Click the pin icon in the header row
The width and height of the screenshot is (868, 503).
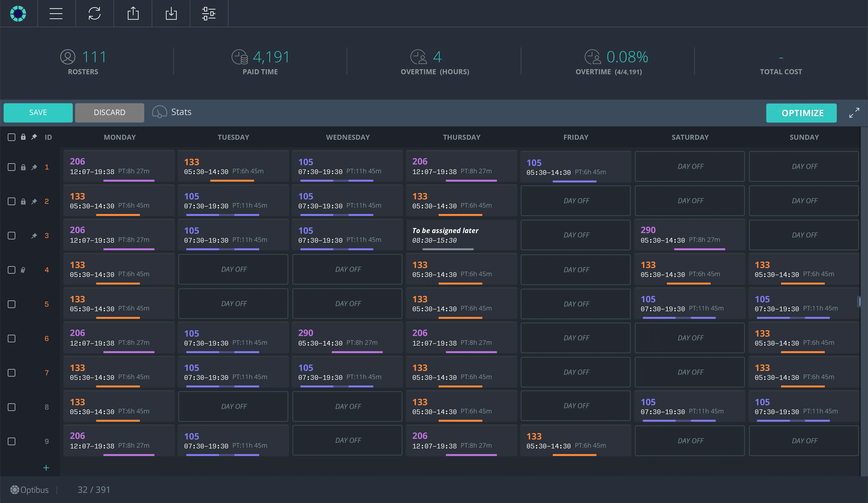click(x=34, y=137)
